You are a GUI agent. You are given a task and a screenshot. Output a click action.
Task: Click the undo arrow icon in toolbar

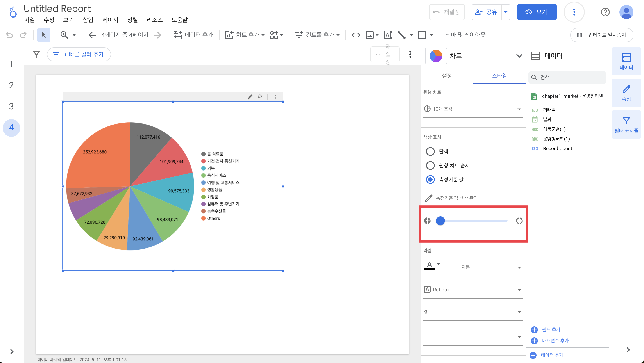coord(9,35)
